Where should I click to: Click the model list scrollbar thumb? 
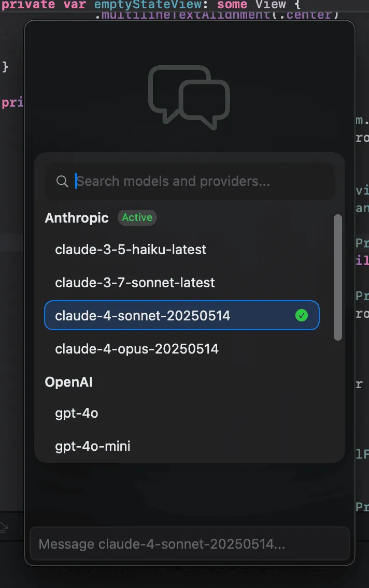point(338,277)
